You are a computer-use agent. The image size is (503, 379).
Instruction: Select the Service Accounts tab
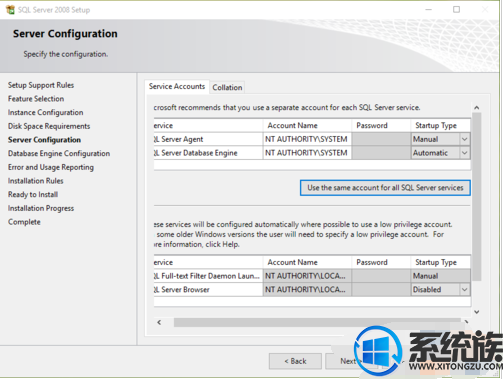pyautogui.click(x=177, y=86)
